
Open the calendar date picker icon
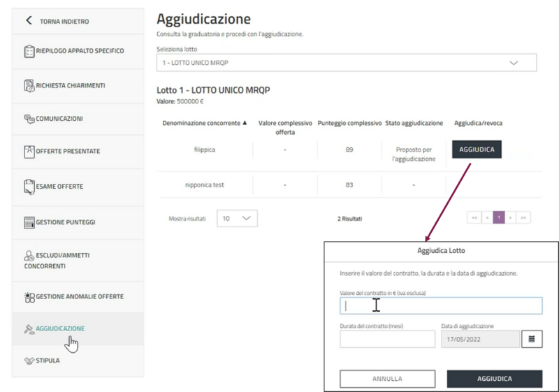(x=532, y=339)
